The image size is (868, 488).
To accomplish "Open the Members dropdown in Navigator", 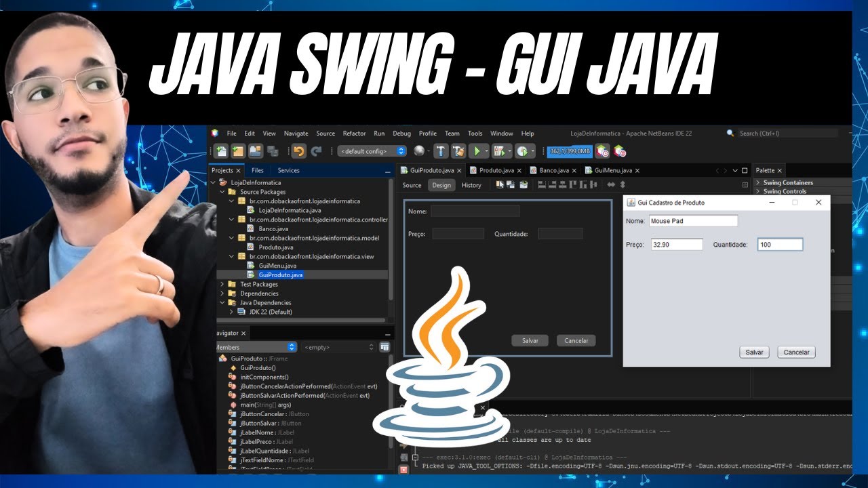I will [x=255, y=347].
